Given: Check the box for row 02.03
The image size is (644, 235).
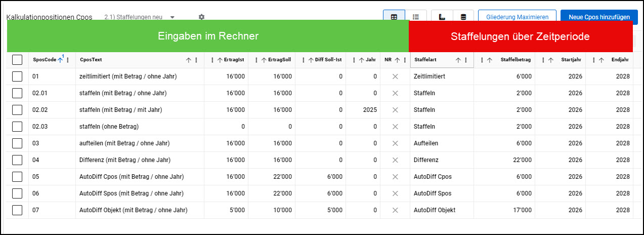Looking at the screenshot, I should [x=17, y=127].
